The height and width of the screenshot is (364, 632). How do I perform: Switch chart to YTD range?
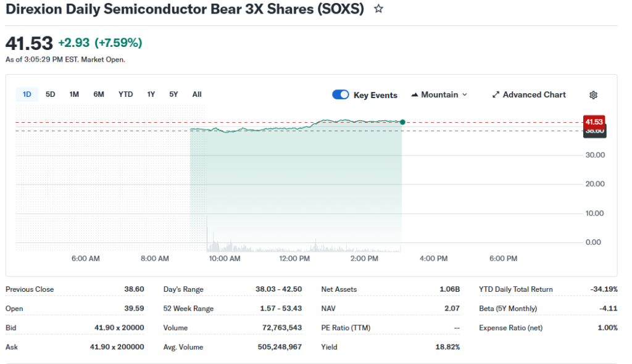pyautogui.click(x=126, y=94)
